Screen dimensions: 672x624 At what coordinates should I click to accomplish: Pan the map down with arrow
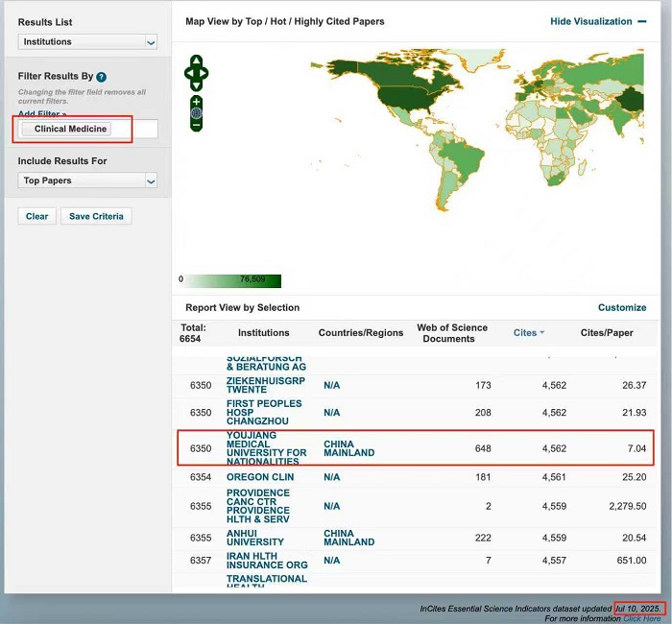(x=196, y=84)
